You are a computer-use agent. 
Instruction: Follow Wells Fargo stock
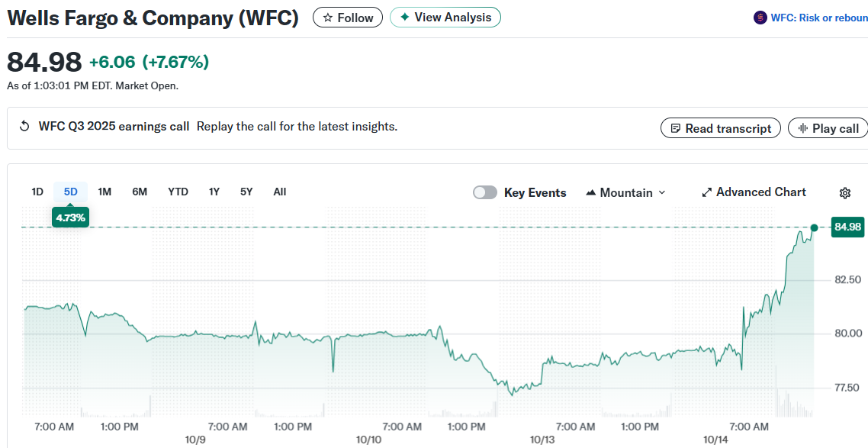point(348,18)
